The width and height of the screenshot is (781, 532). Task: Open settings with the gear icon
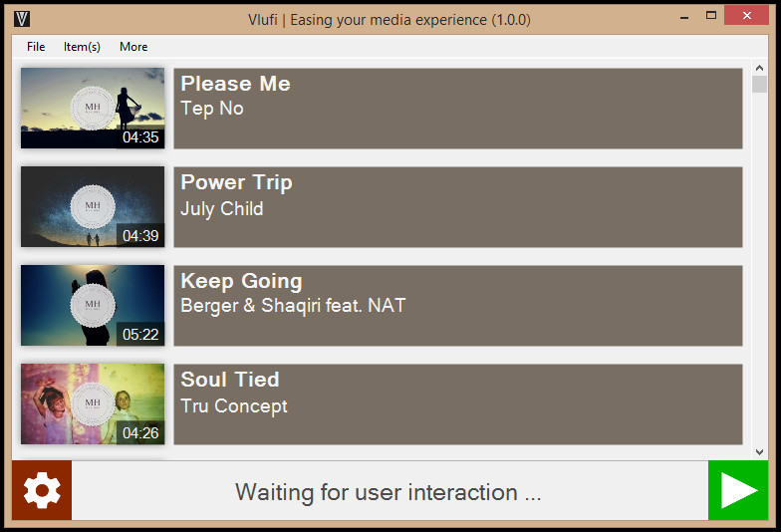42,490
